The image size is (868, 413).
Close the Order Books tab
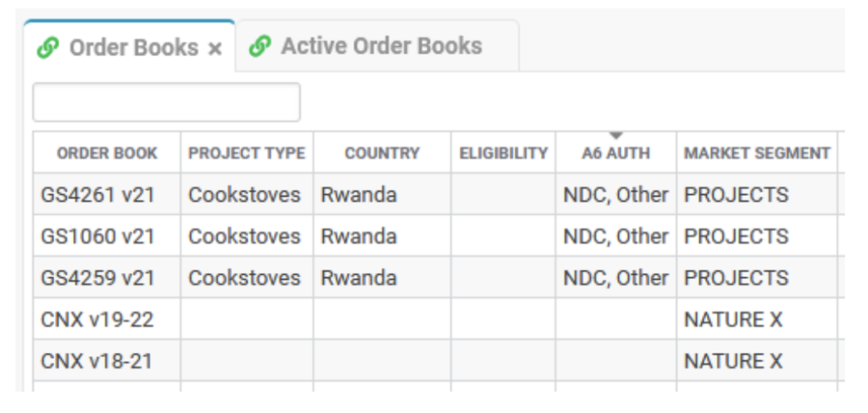pyautogui.click(x=214, y=49)
